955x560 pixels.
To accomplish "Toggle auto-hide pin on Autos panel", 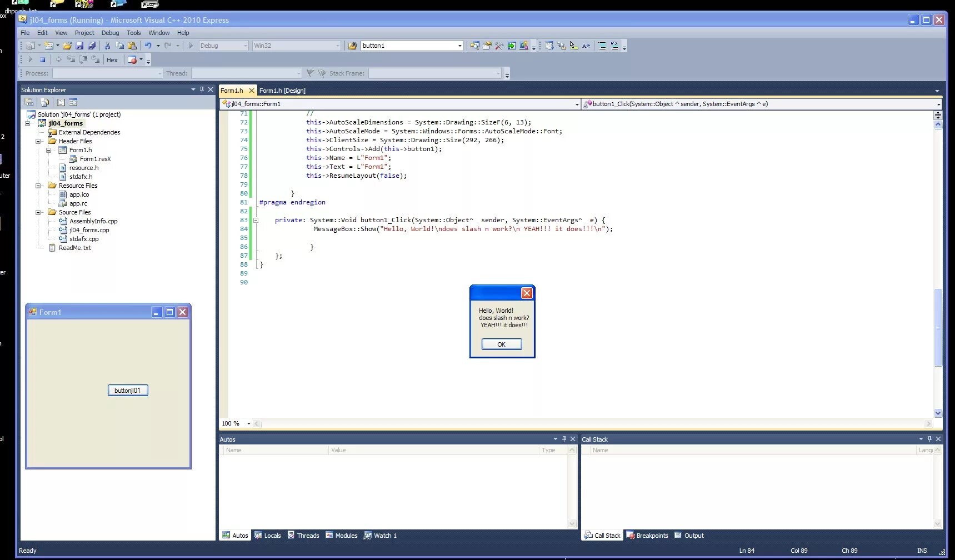I will click(x=564, y=439).
